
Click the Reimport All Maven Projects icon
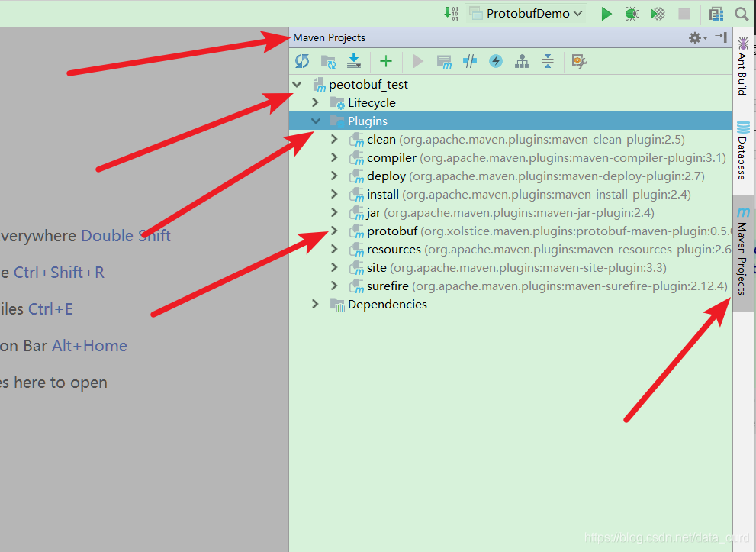302,61
